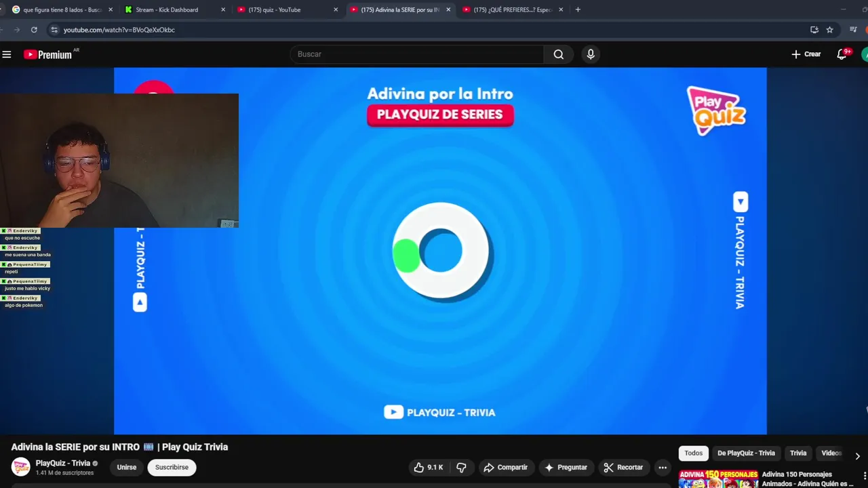This screenshot has height=488, width=868.
Task: View site information icon in address bar
Action: click(x=54, y=30)
